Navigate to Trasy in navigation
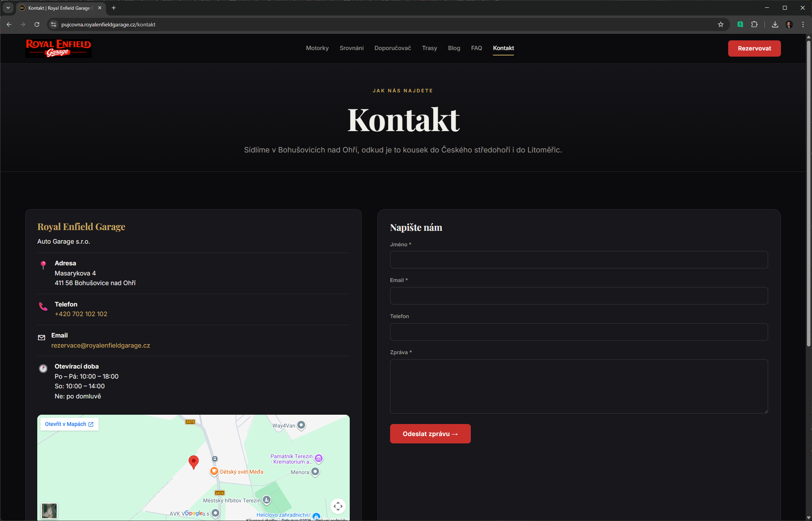Screen dimensions: 812x521 tap(429, 48)
